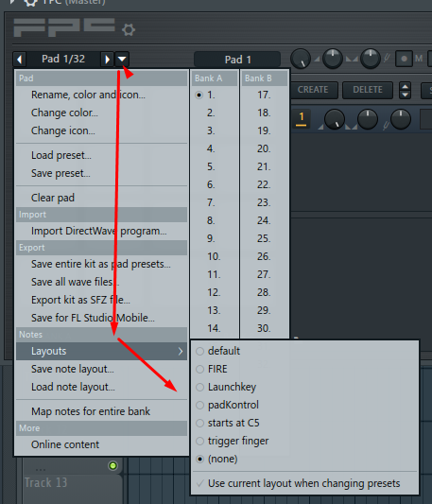Click the CREATE layer button
The image size is (432, 504).
click(x=313, y=90)
